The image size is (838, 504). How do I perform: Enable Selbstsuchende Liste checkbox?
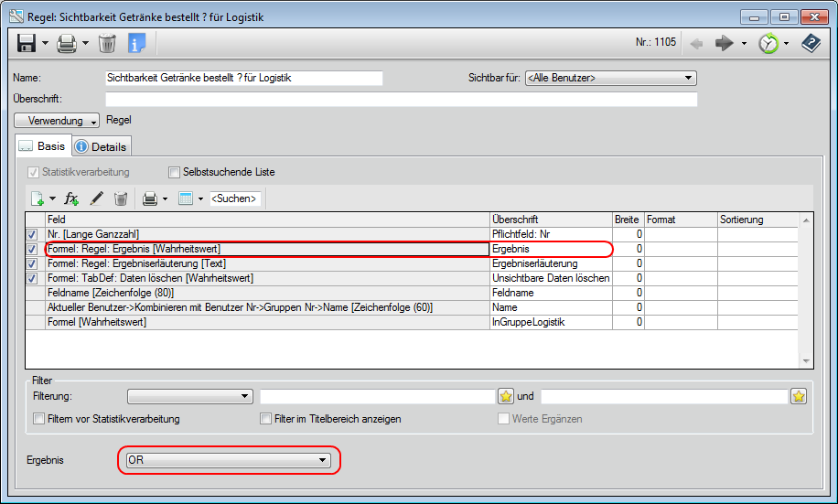(175, 172)
